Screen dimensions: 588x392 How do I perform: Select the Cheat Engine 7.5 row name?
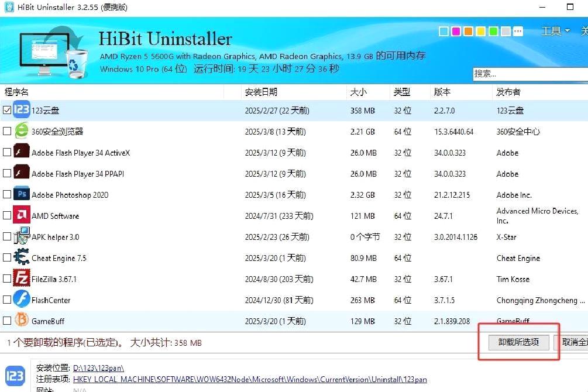pos(59,258)
